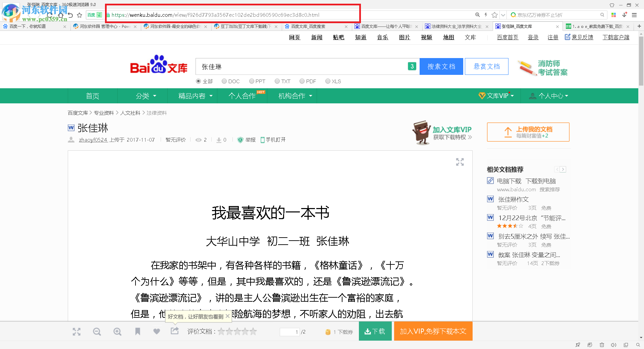Screen dimensions: 644x349
Task: Zoom out the document with magnifier icon
Action: 97,332
